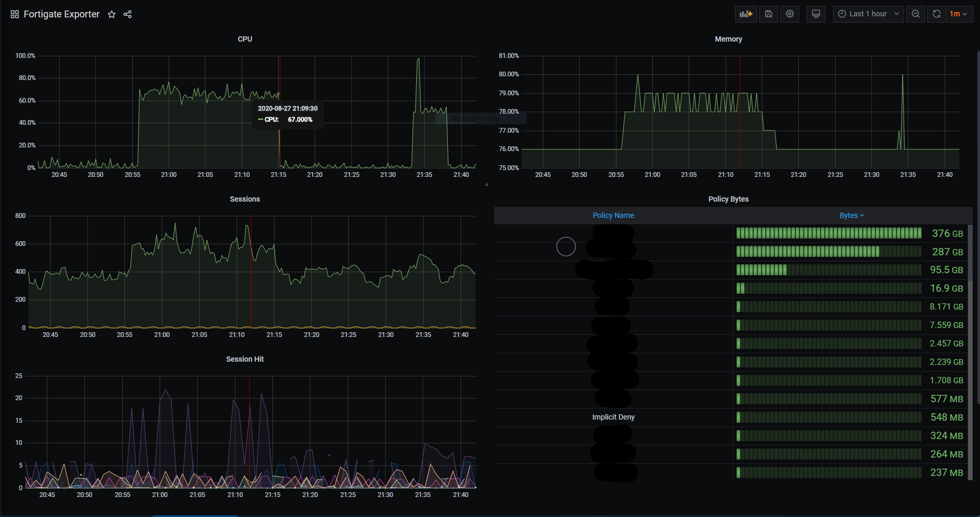Star the Fortigate Exporter dashboard
This screenshot has width=980, height=517.
pyautogui.click(x=112, y=14)
